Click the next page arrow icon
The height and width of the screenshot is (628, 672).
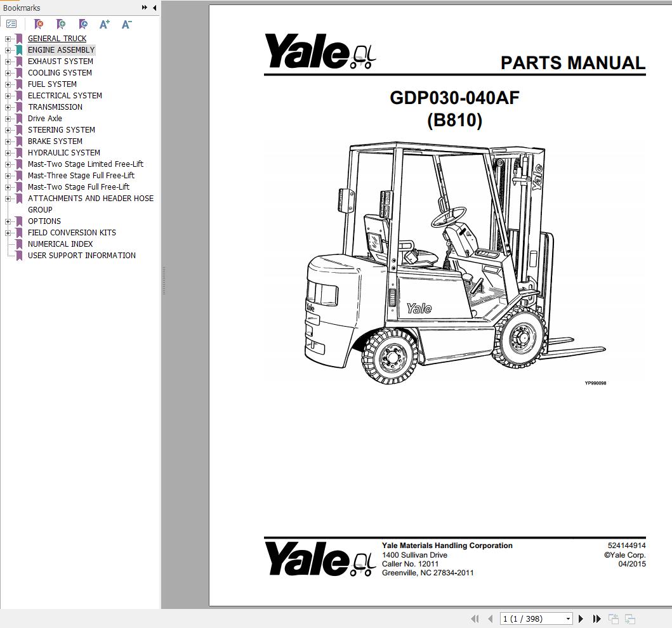click(581, 618)
